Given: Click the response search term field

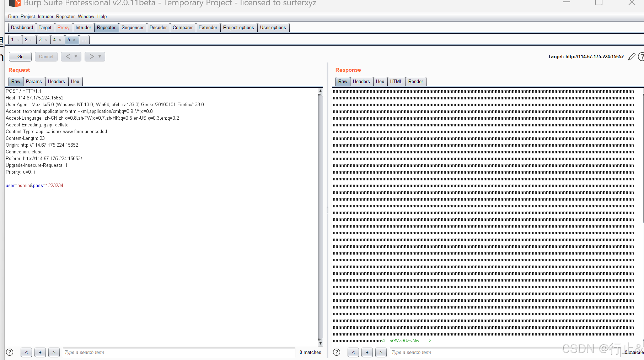Looking at the screenshot, I should pyautogui.click(x=505, y=352).
